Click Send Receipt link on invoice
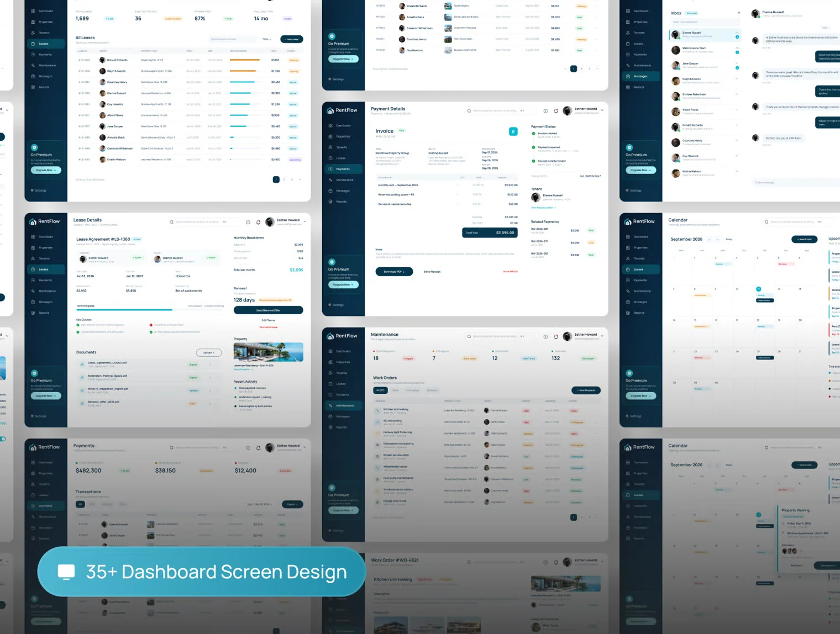This screenshot has height=634, width=840. pyautogui.click(x=432, y=272)
